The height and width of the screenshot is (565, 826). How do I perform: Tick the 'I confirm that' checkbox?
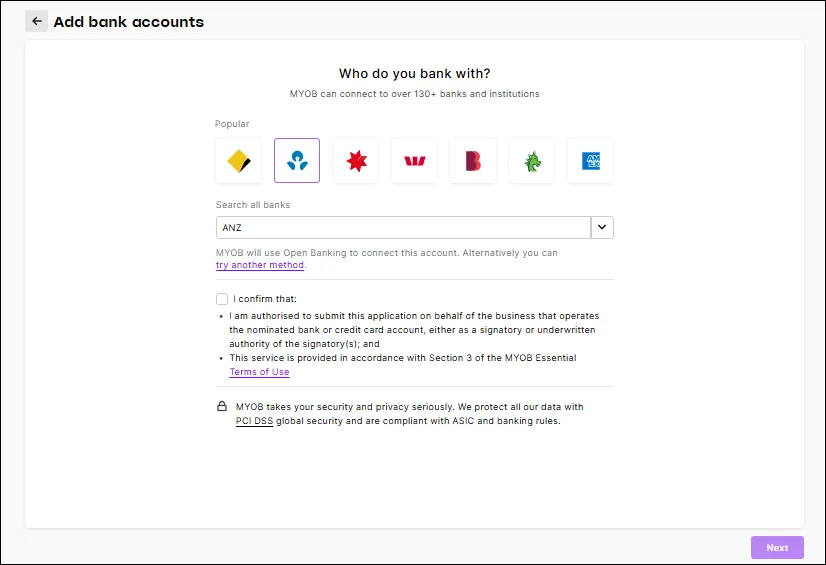pos(222,299)
